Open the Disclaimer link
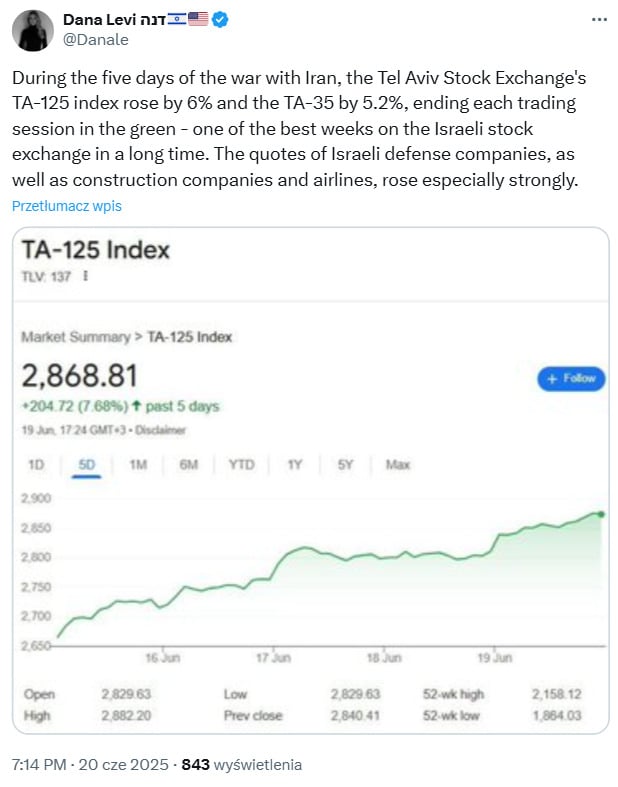Screen dimensions: 618x787 163,430
